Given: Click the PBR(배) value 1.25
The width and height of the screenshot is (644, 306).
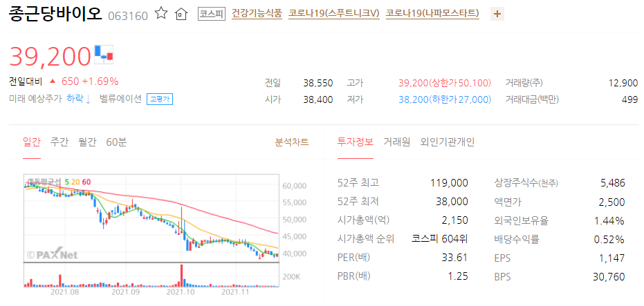Looking at the screenshot, I should [x=459, y=277].
